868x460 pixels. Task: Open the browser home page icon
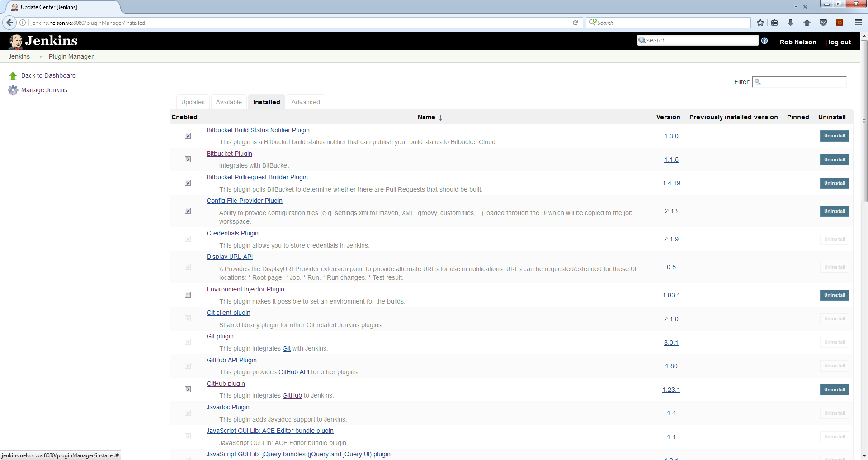pyautogui.click(x=807, y=23)
